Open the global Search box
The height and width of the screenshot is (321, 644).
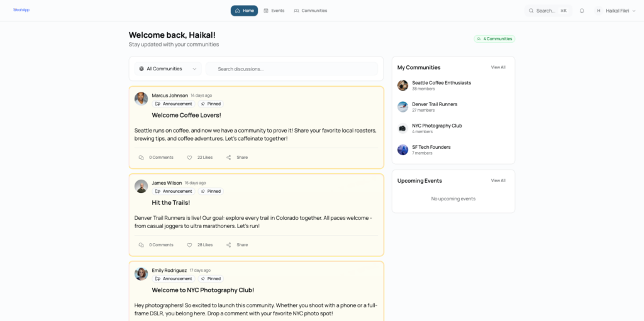548,11
